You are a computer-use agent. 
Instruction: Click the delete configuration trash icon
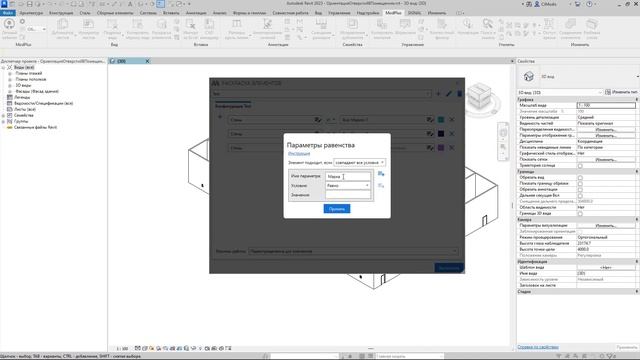[x=460, y=94]
